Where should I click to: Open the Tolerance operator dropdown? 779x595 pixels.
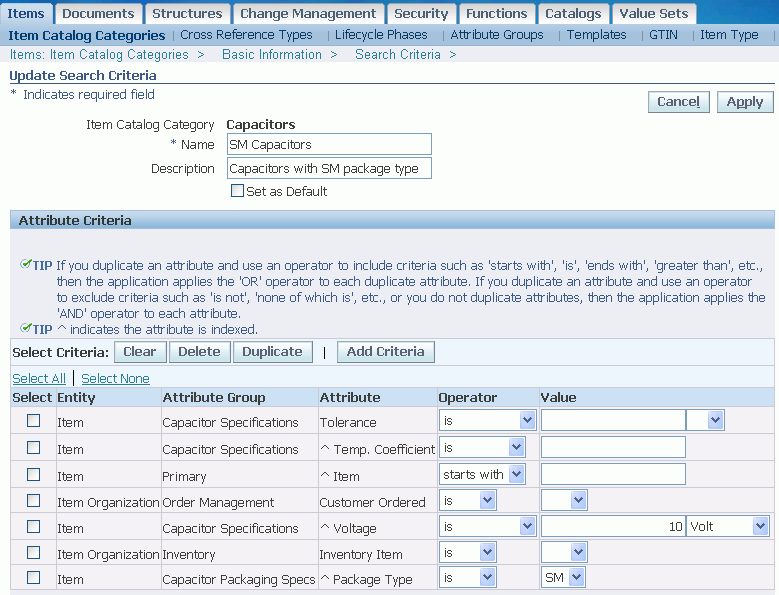pos(487,421)
